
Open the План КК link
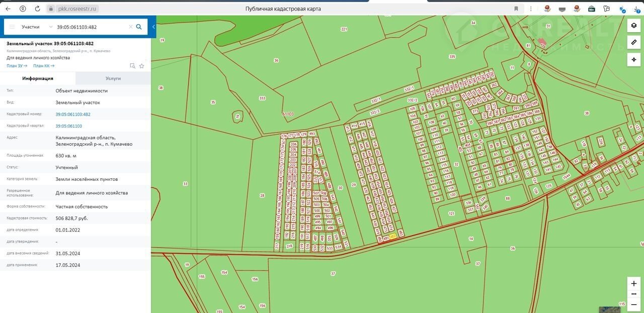click(x=44, y=66)
